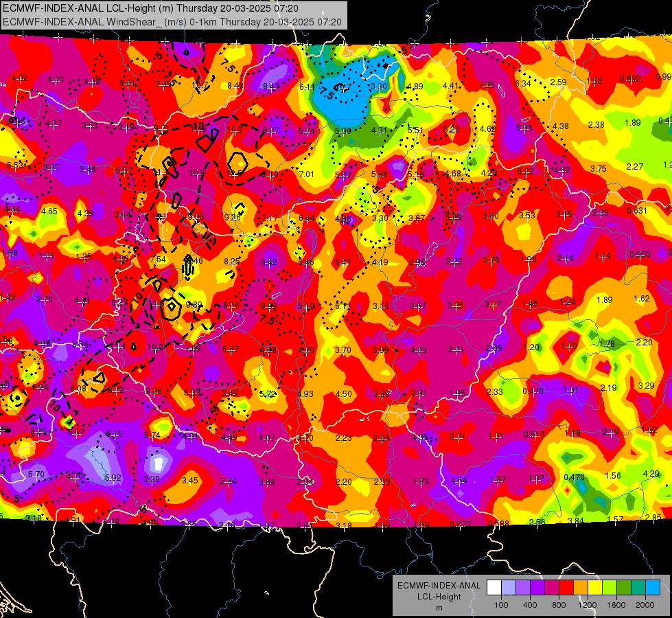The height and width of the screenshot is (618, 672).
Task: Click the legend label 800
Action: coord(559,605)
